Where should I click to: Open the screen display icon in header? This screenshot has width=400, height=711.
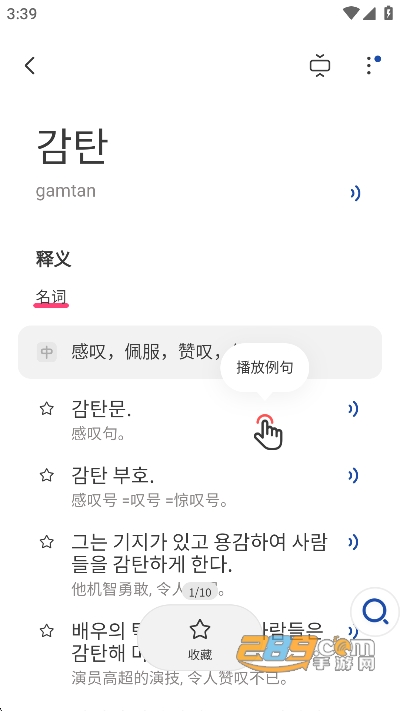(320, 66)
